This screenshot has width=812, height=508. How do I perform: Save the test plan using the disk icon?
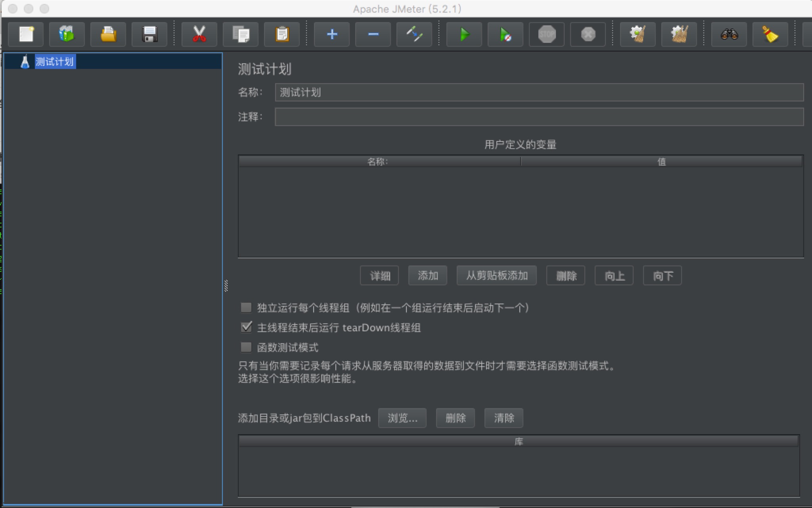point(149,34)
